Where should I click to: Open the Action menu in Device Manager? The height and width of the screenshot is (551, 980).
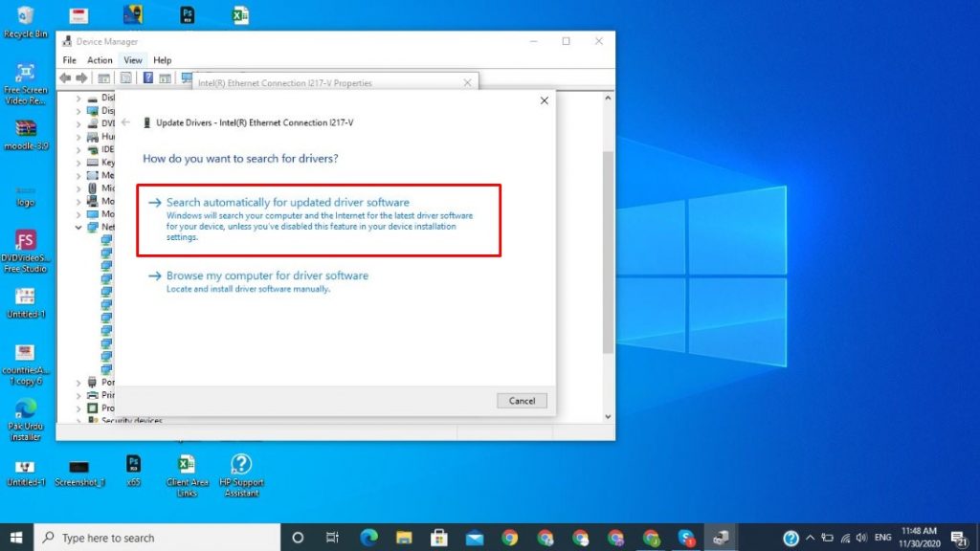point(100,60)
